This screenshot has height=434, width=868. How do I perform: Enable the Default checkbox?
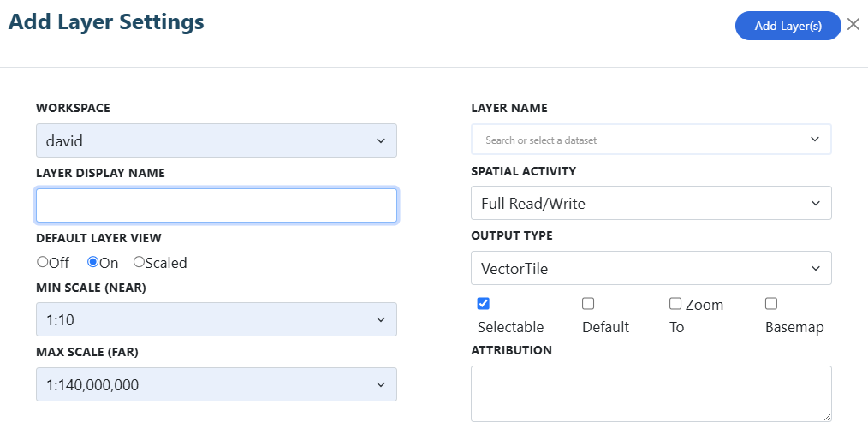(588, 303)
